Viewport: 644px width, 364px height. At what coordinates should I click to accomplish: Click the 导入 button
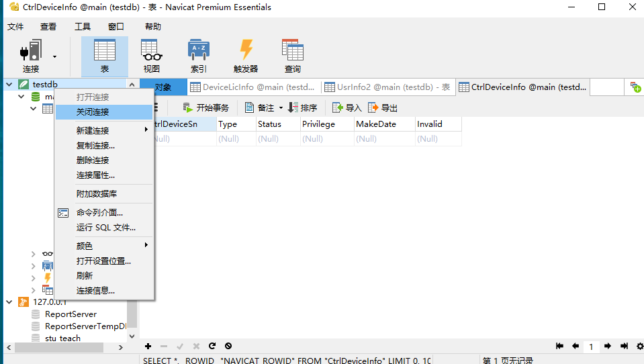tap(347, 107)
